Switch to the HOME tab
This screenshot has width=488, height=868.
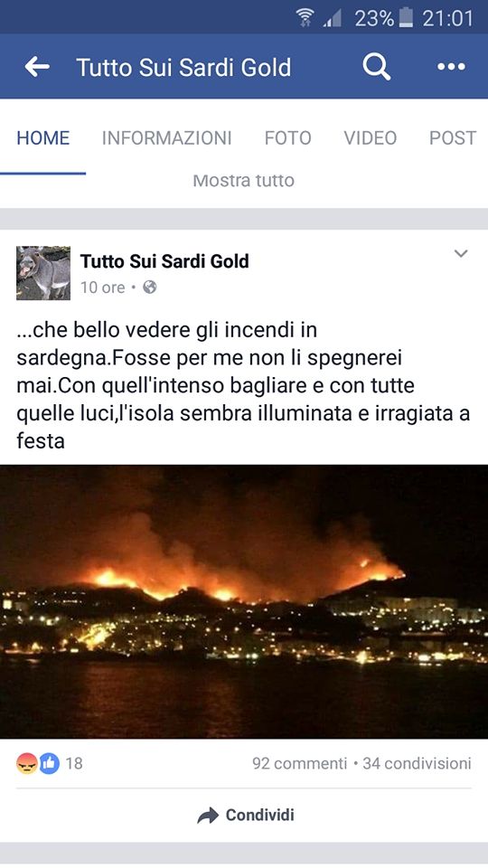(x=43, y=137)
